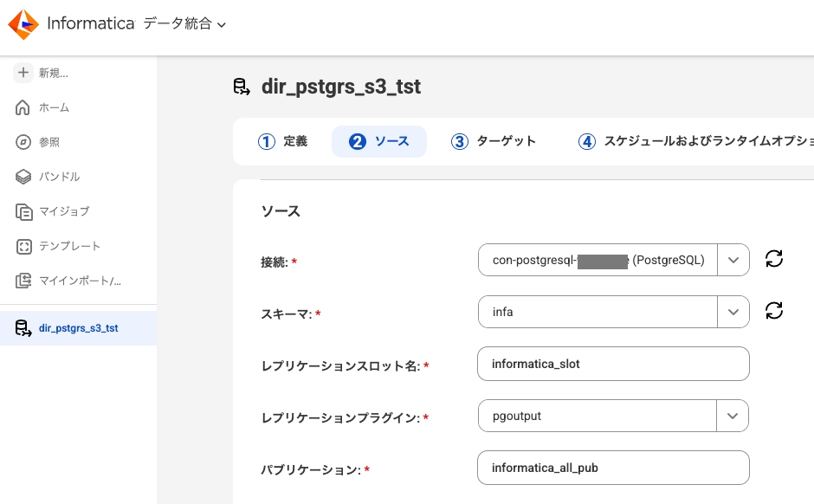Click the パブリケーション field label

click(x=310, y=469)
